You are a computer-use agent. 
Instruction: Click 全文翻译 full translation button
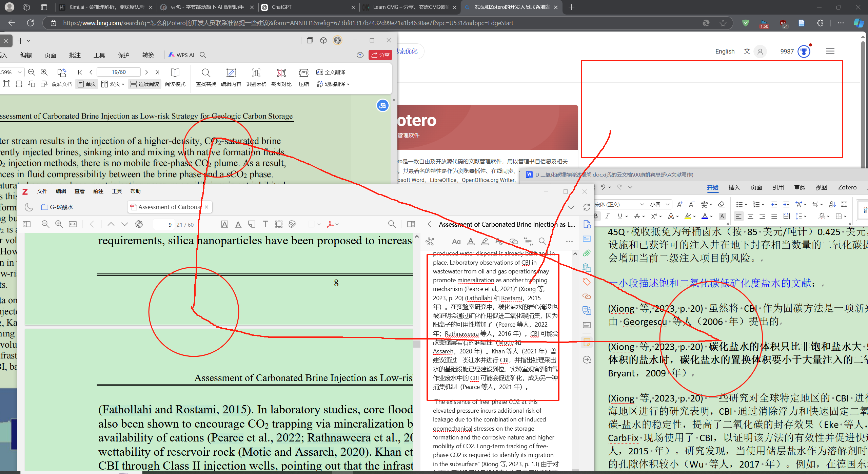point(331,72)
